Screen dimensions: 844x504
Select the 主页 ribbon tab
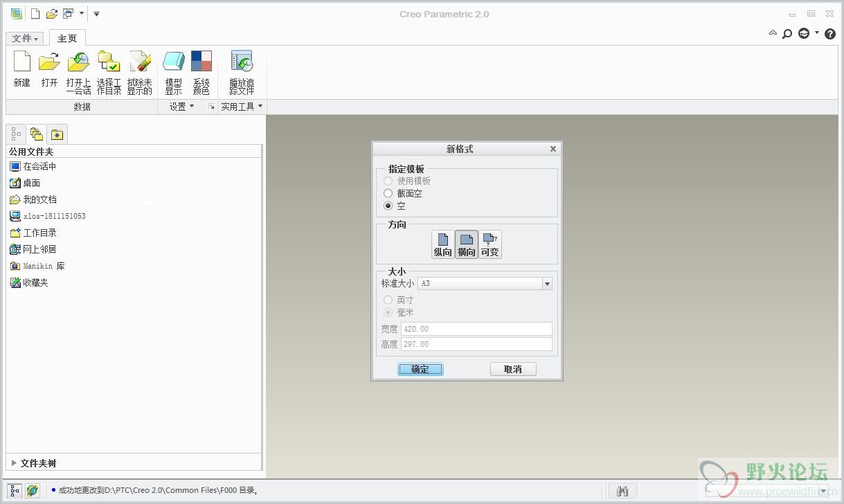67,38
